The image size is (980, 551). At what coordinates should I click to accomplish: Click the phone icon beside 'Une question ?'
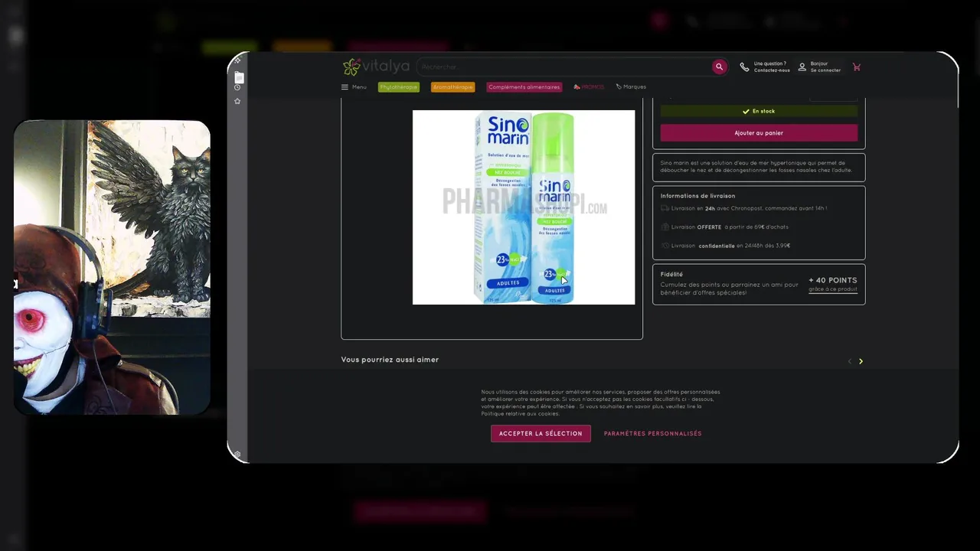744,67
